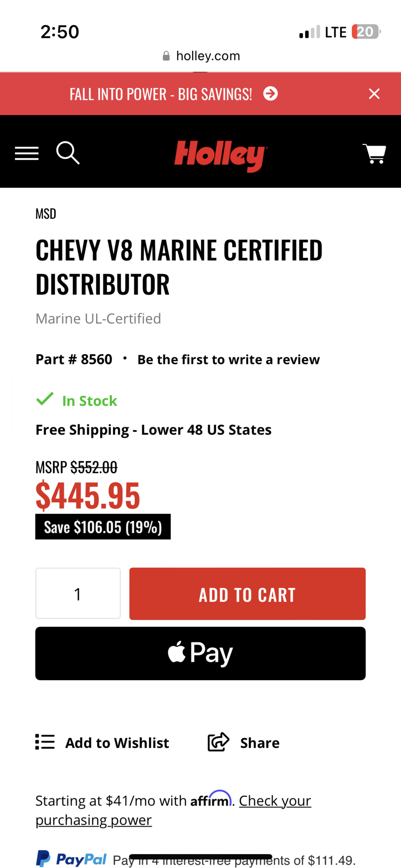Go to the Holley logo homepage
401x868 pixels.
[x=220, y=155]
